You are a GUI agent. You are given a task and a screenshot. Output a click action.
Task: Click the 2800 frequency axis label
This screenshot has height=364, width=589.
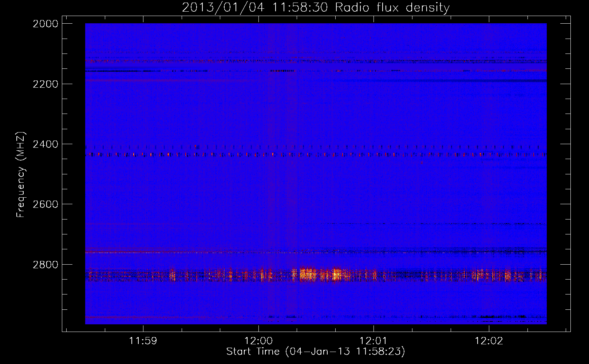46,265
